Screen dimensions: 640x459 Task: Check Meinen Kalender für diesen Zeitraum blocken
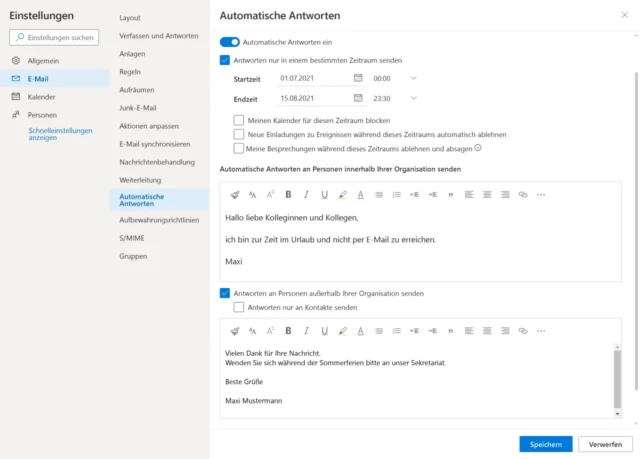click(x=239, y=119)
